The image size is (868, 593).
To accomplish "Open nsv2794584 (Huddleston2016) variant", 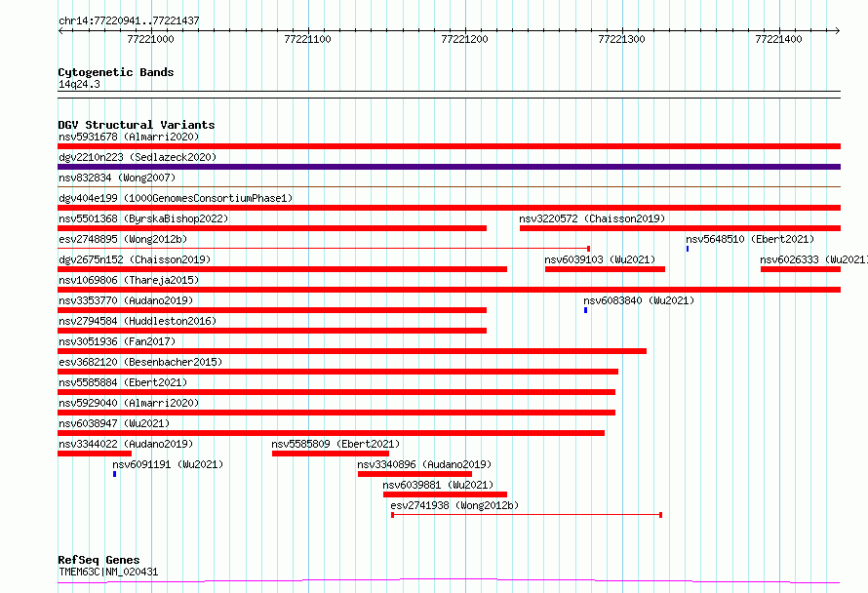I will [x=138, y=321].
